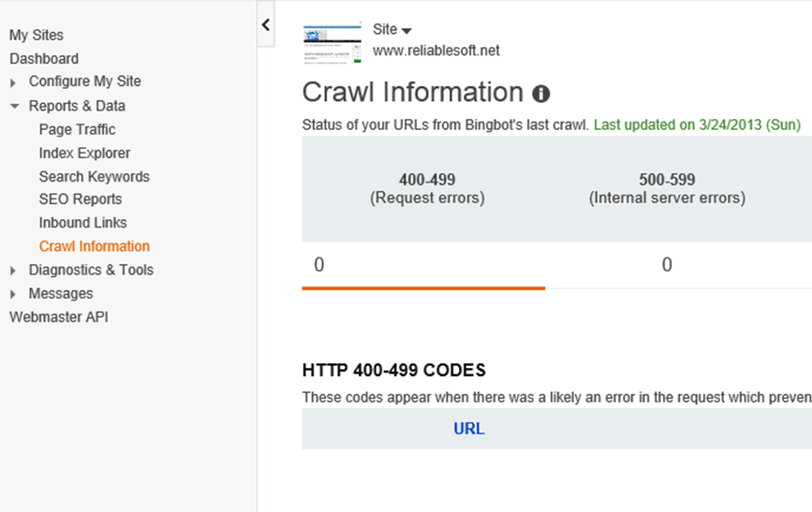
Task: Open Page Traffic report
Action: point(77,129)
